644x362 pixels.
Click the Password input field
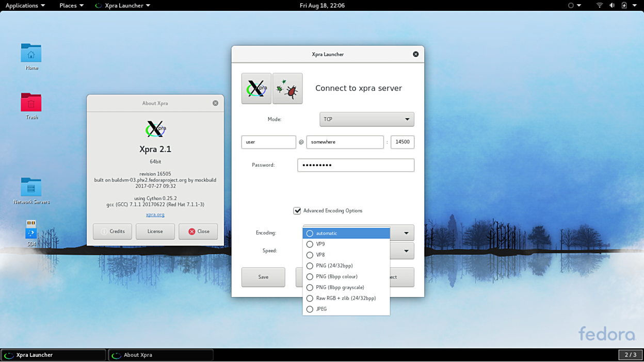[x=356, y=166]
